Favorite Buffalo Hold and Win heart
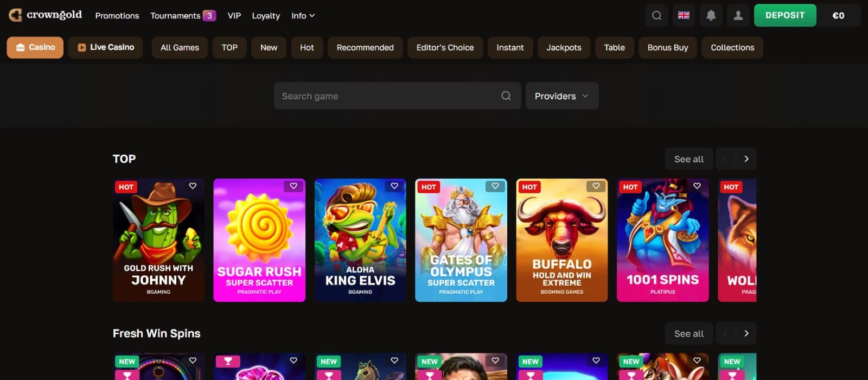This screenshot has width=868, height=380. (x=596, y=186)
